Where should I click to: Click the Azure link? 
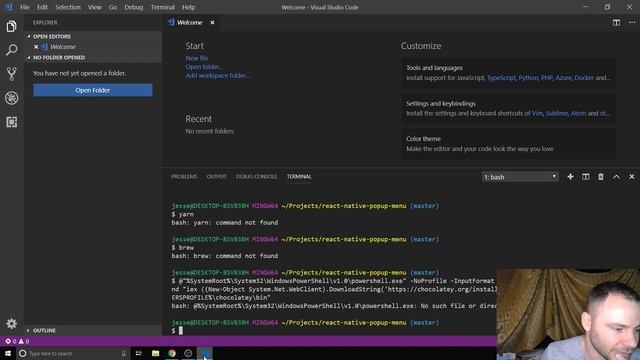563,78
